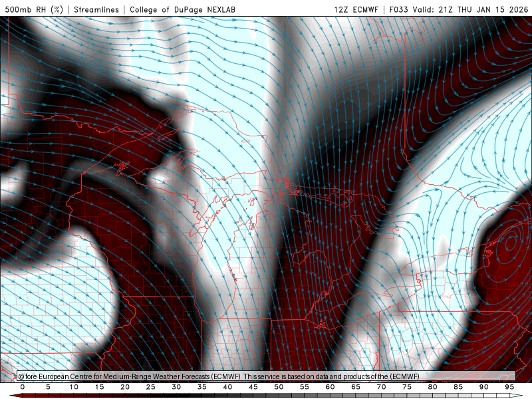Image resolution: width=532 pixels, height=399 pixels.
Task: Select the "10" label on the color scale
Action: 74,387
